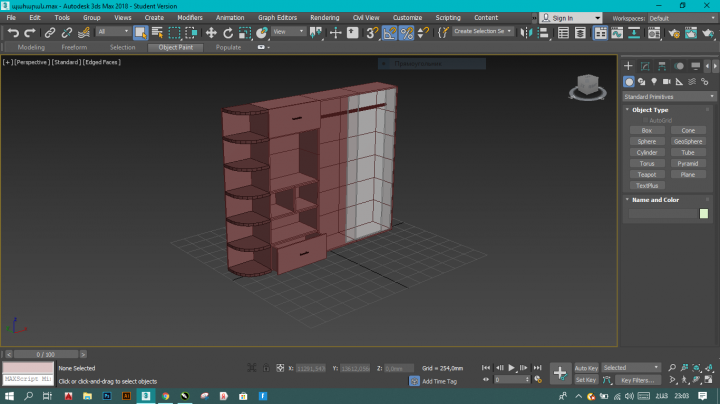The width and height of the screenshot is (720, 404).
Task: Open the Modifiers menu
Action: pyautogui.click(x=189, y=18)
